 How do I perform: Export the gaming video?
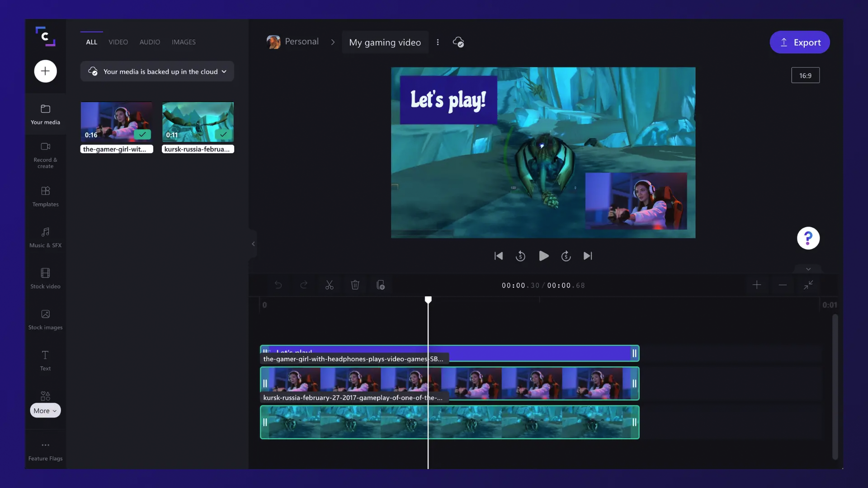click(x=799, y=42)
